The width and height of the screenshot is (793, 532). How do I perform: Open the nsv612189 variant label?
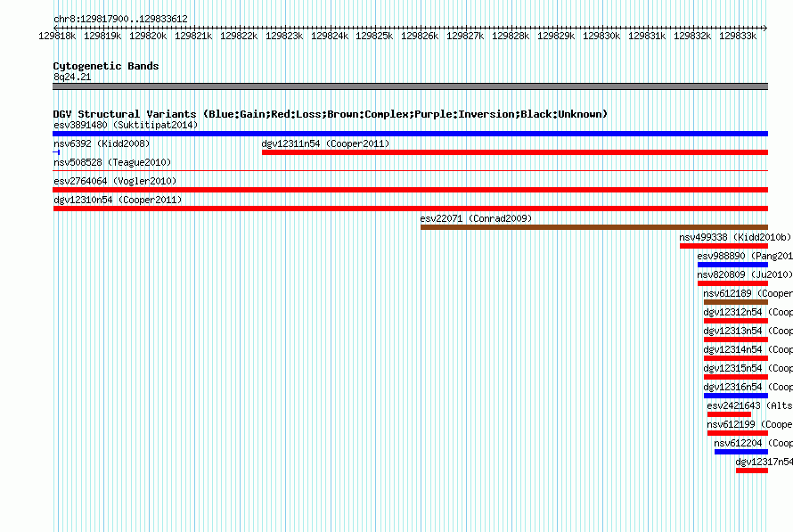coord(748,293)
